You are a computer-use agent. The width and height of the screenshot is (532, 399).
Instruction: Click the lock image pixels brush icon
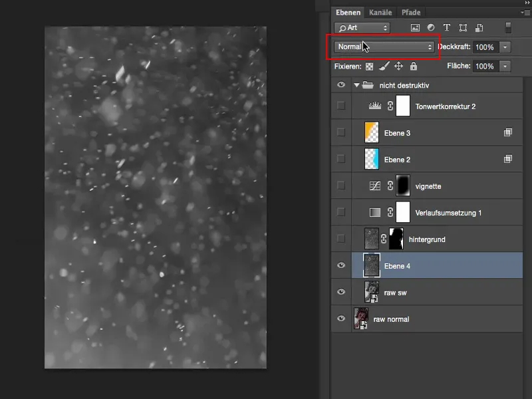382,66
